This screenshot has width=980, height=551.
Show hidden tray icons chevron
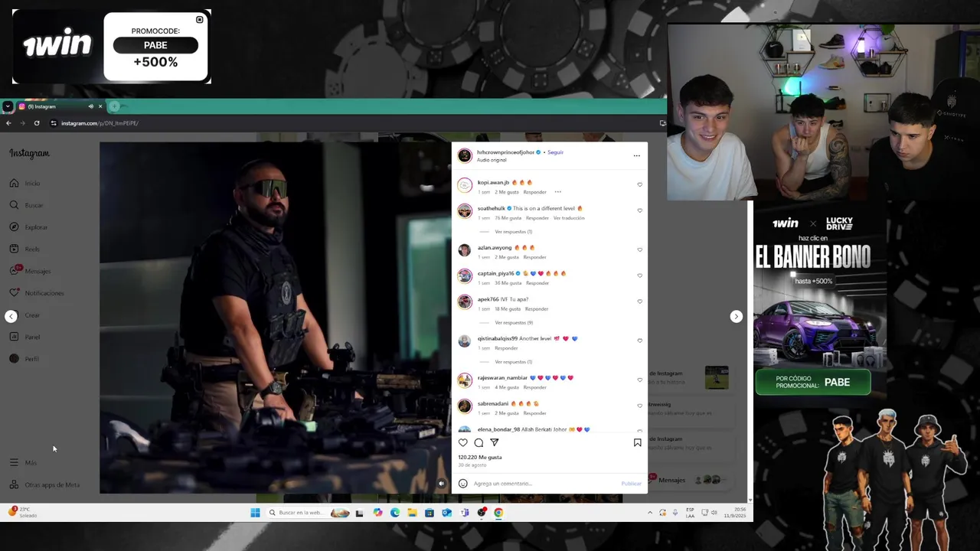(649, 513)
